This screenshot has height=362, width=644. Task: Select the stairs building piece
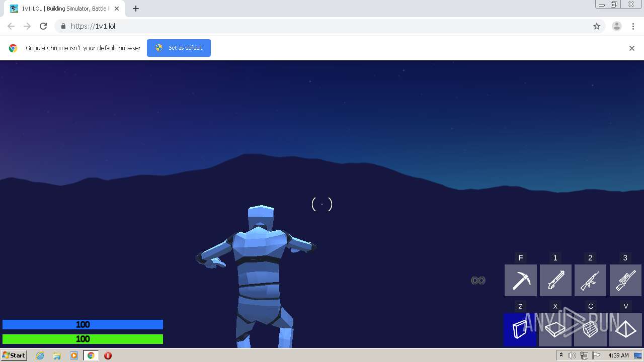[590, 330]
